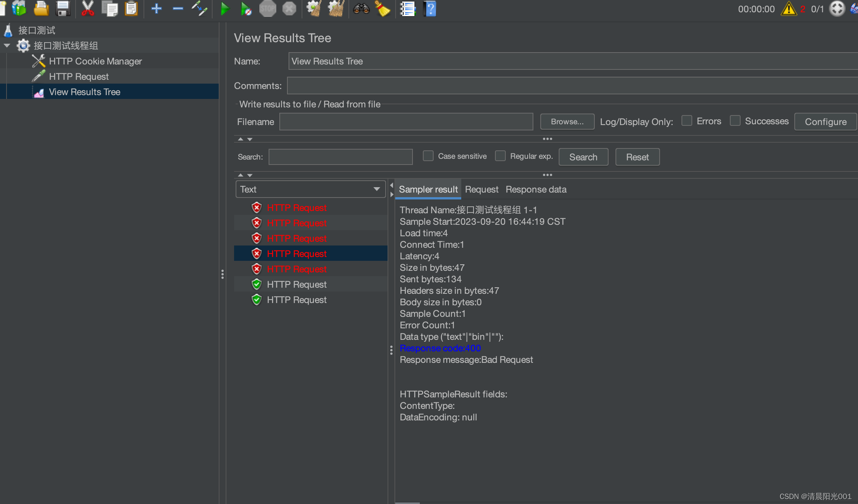Click the Save floppy disk icon

(x=63, y=8)
